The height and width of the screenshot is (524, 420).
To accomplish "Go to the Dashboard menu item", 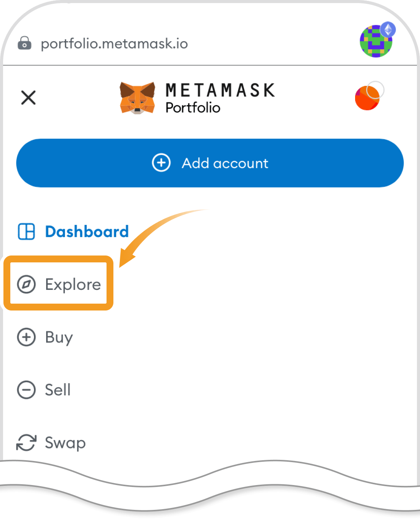I will (x=73, y=231).
